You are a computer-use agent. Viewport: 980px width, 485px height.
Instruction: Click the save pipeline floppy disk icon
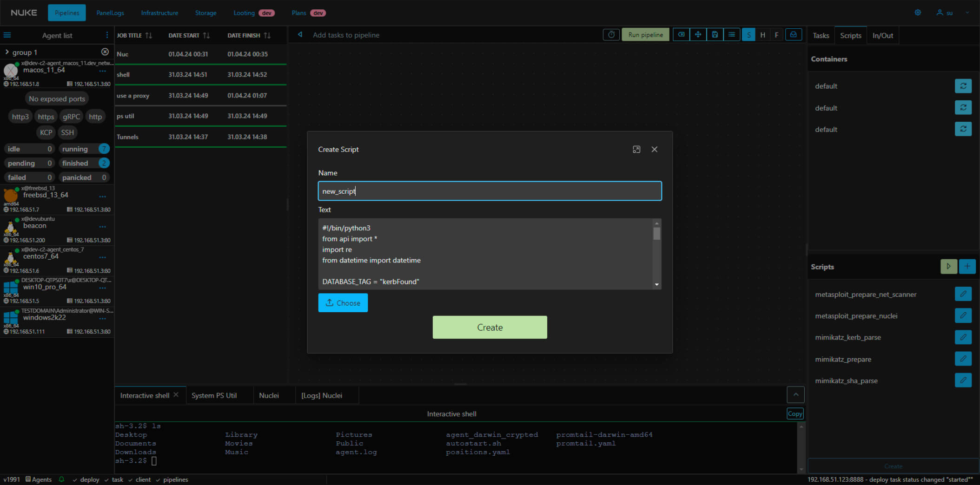pyautogui.click(x=715, y=35)
